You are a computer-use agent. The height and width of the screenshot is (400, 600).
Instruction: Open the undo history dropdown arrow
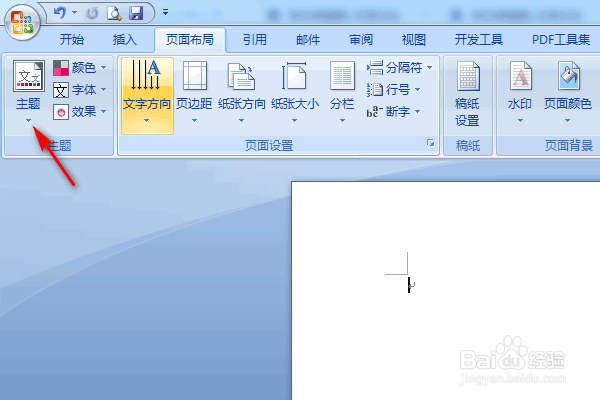tap(75, 13)
